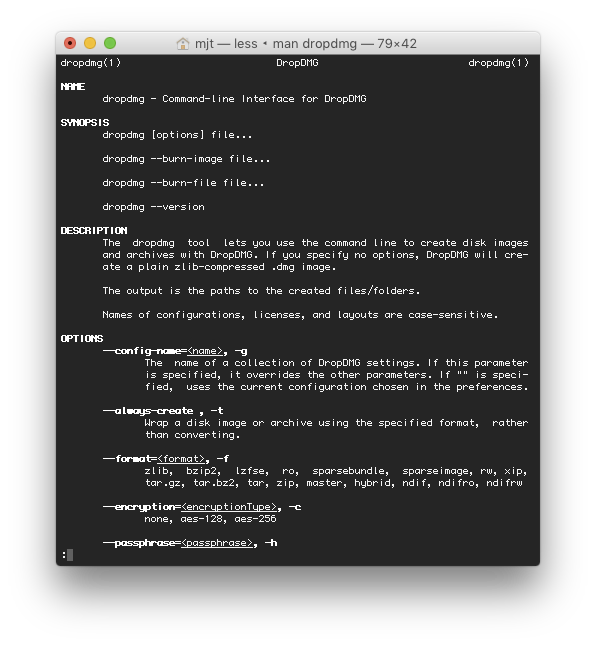
Task: Click the 'dropdmg --version' line
Action: pos(153,207)
